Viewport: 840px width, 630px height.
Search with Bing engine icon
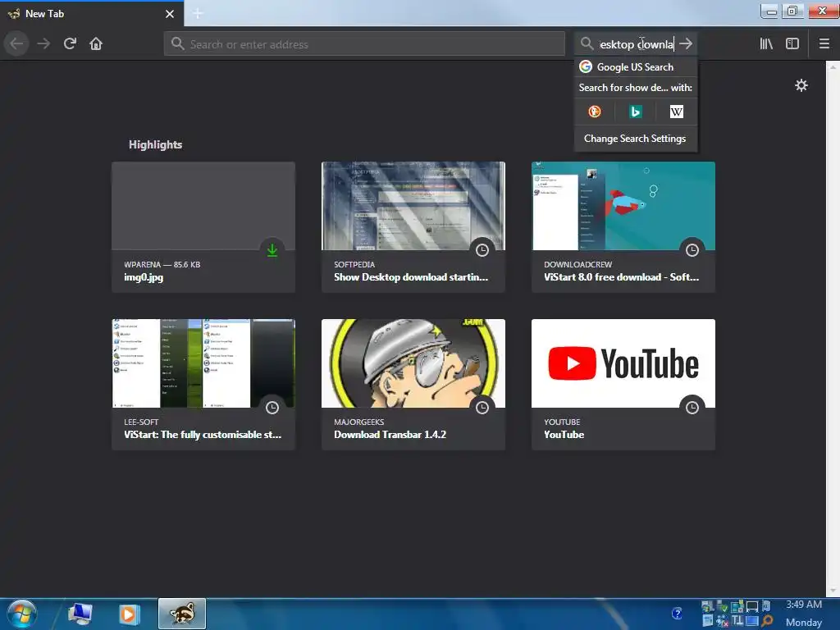click(x=636, y=112)
